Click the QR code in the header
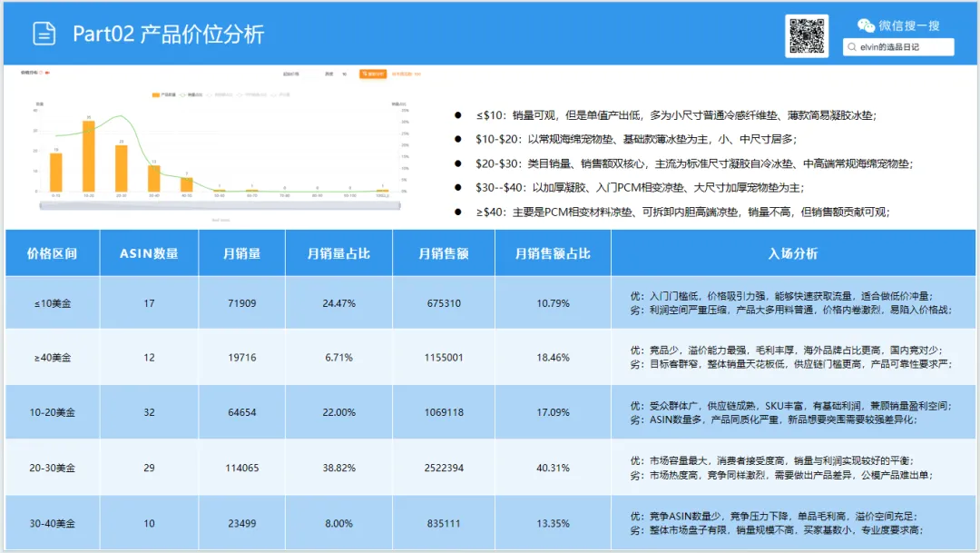The image size is (980, 553). (807, 35)
